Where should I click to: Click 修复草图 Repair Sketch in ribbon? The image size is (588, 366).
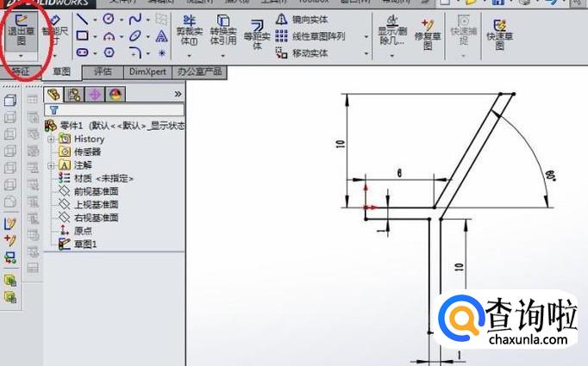tap(428, 34)
